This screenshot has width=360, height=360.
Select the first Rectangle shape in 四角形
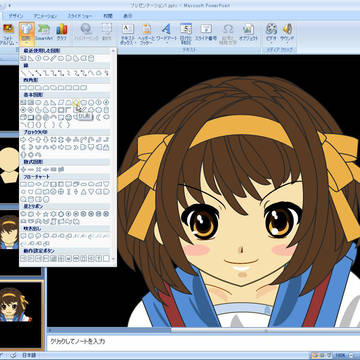tap(23, 88)
